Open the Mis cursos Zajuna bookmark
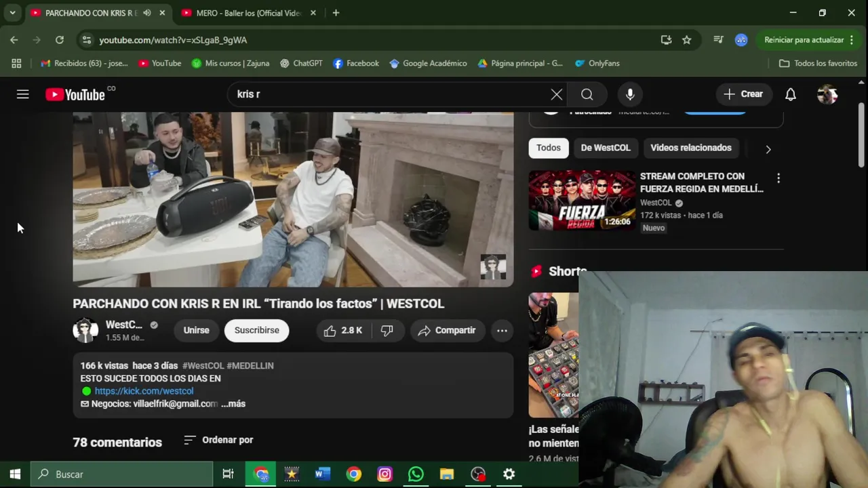The width and height of the screenshot is (868, 488). coord(231,63)
